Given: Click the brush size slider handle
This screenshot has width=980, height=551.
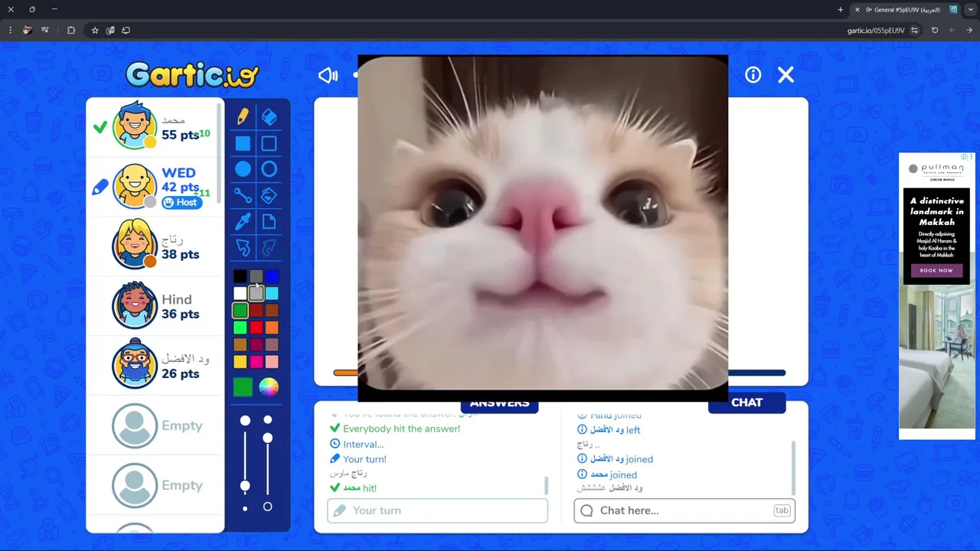Looking at the screenshot, I should (245, 486).
